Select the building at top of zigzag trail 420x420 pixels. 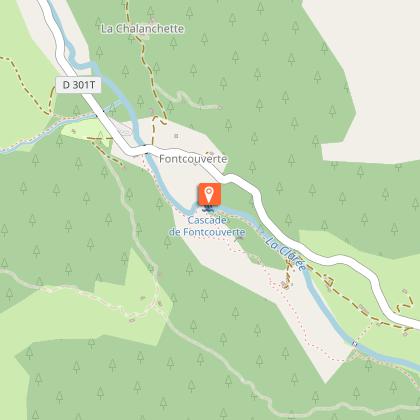pyautogui.click(x=405, y=291)
